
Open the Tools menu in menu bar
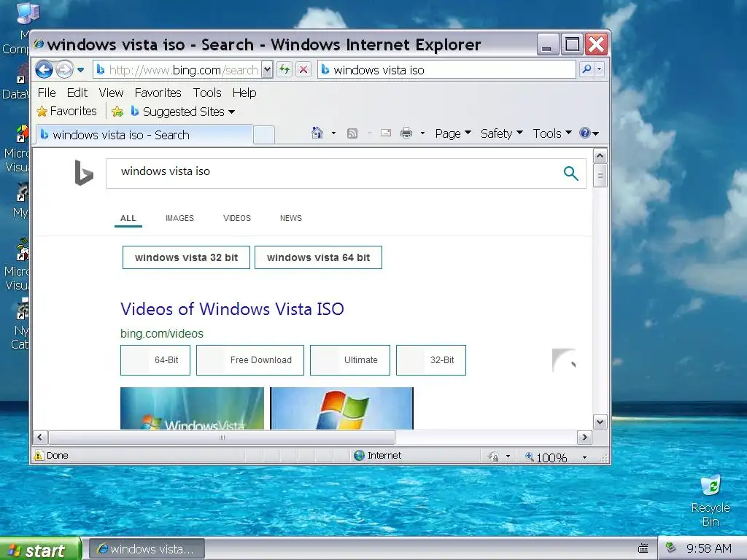206,93
